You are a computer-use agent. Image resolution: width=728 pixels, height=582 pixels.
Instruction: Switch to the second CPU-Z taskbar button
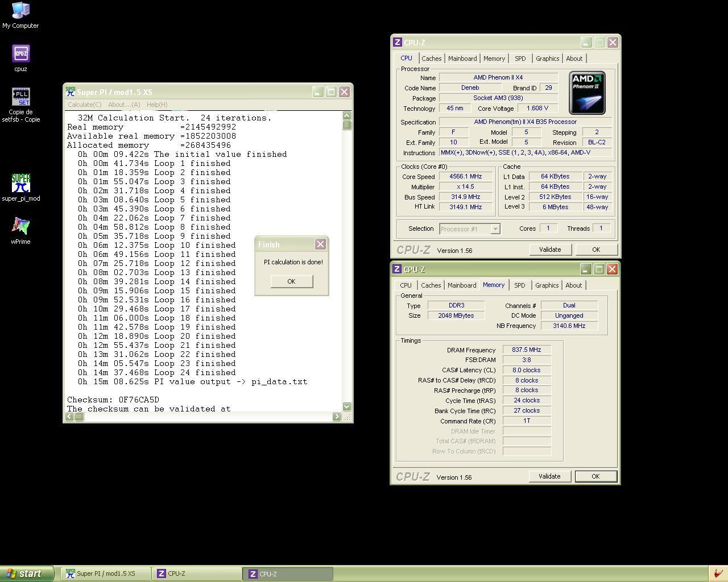288,573
